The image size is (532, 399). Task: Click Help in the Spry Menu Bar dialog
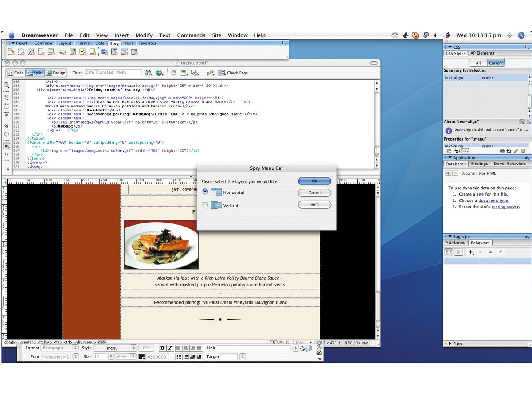click(x=314, y=205)
